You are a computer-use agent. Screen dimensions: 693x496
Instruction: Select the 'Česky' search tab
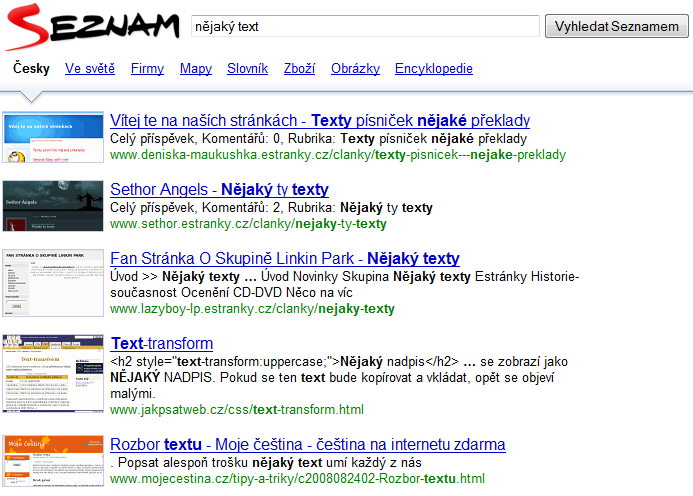[31, 69]
